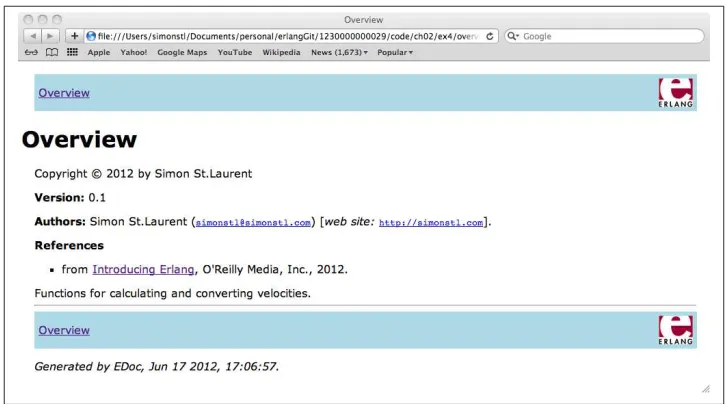
Task: Click the search magnifier icon
Action: pyautogui.click(x=513, y=36)
